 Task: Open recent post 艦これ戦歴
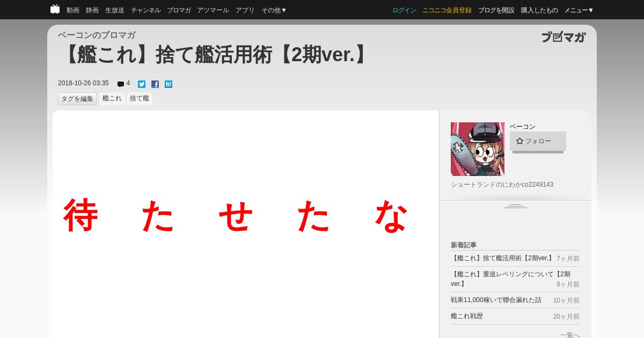pyautogui.click(x=467, y=316)
